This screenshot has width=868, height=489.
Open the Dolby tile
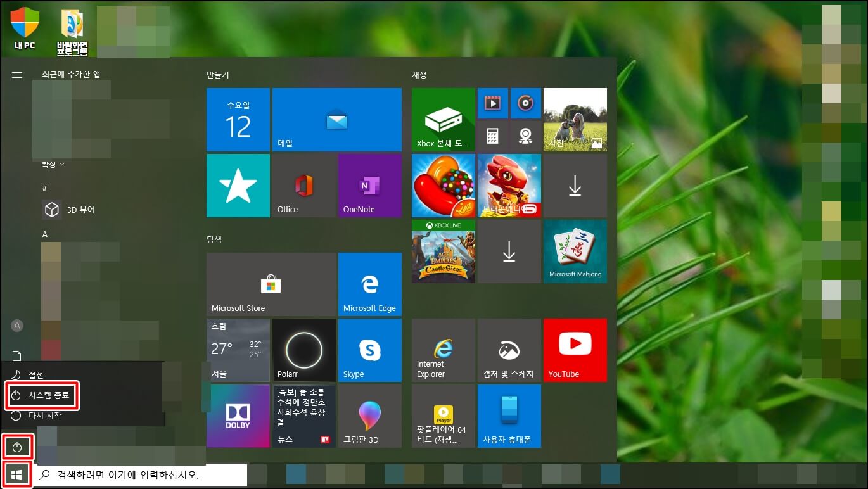238,416
